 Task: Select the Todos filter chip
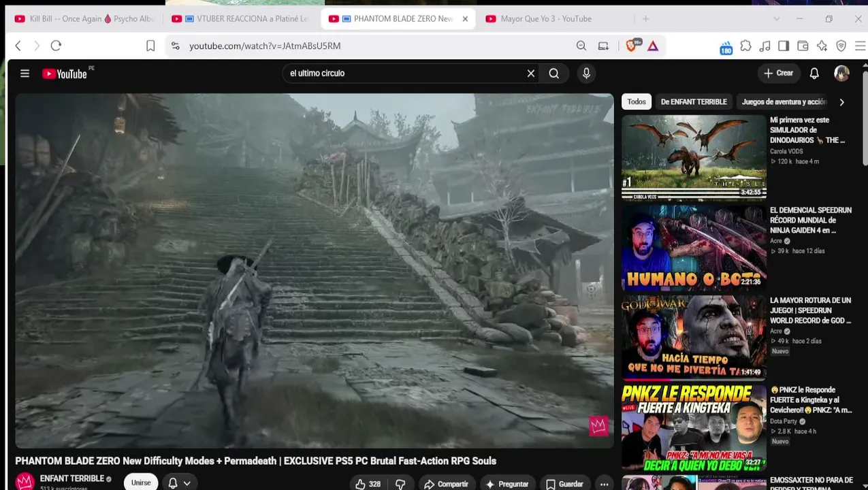[x=637, y=102]
